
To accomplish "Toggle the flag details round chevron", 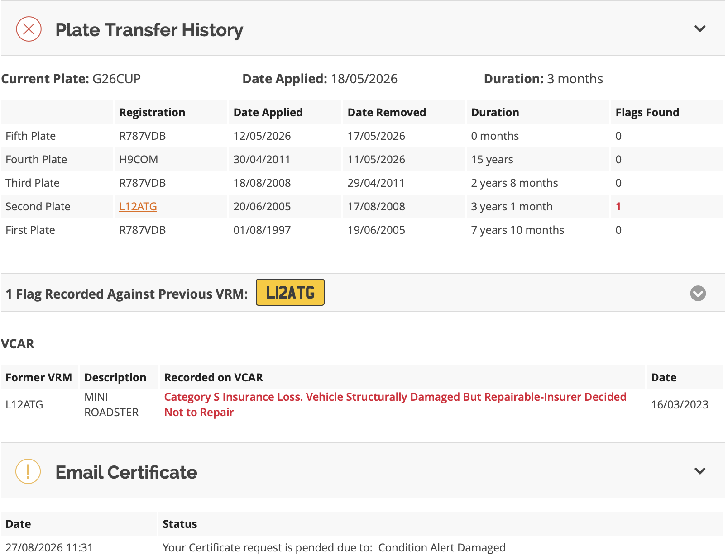I will tap(698, 294).
